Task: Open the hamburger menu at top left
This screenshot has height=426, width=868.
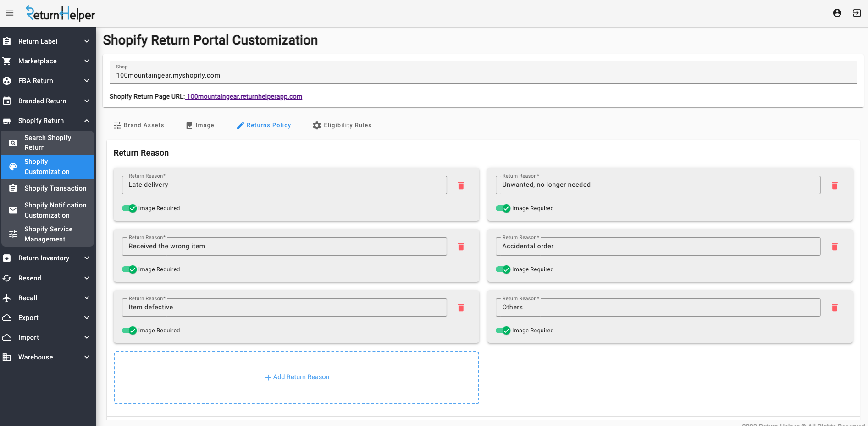Action: (x=9, y=13)
